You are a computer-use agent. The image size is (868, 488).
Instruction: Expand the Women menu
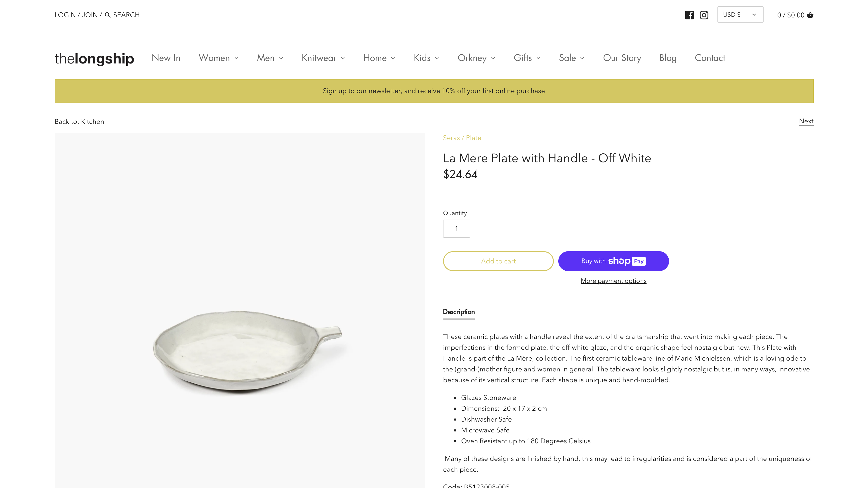[x=218, y=58]
